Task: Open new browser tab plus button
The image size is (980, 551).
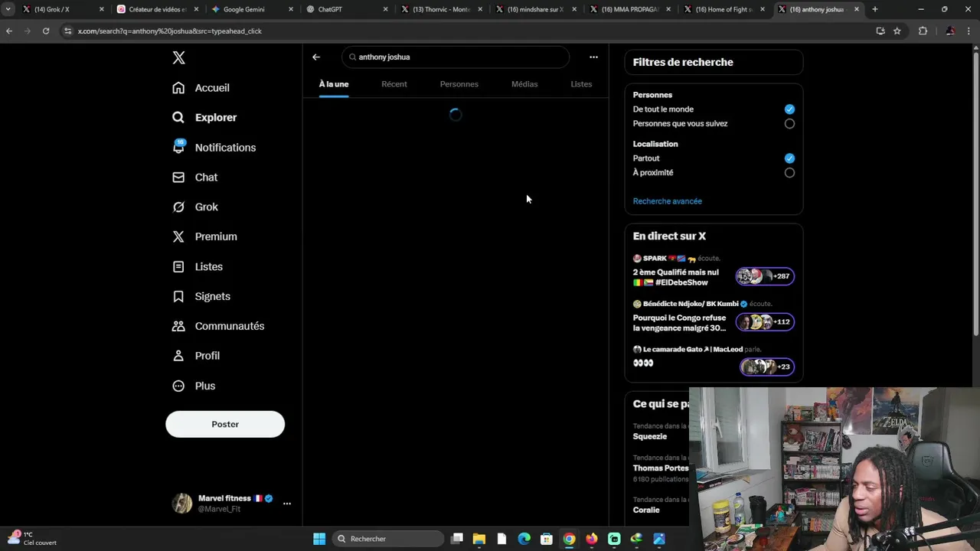Action: [x=875, y=9]
